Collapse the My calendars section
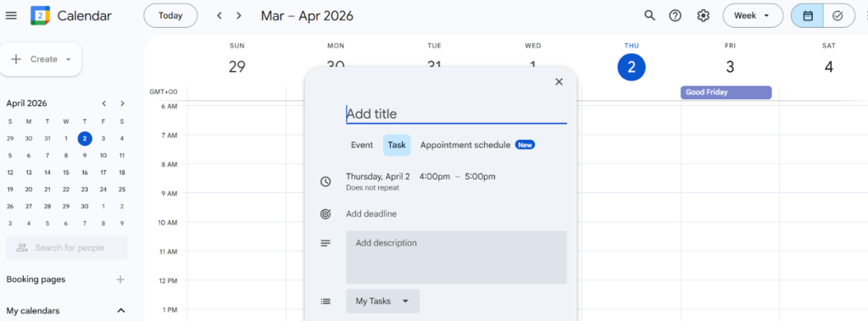 [x=121, y=311]
